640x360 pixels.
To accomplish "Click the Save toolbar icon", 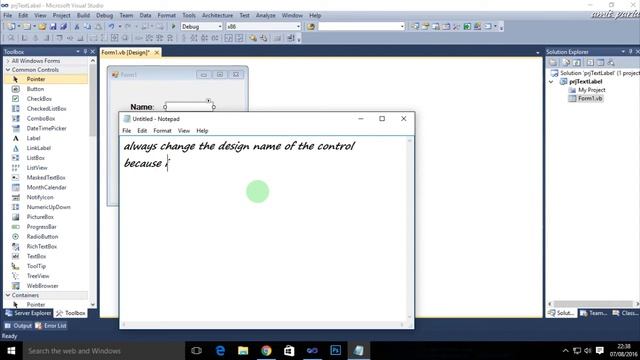I will (53, 27).
